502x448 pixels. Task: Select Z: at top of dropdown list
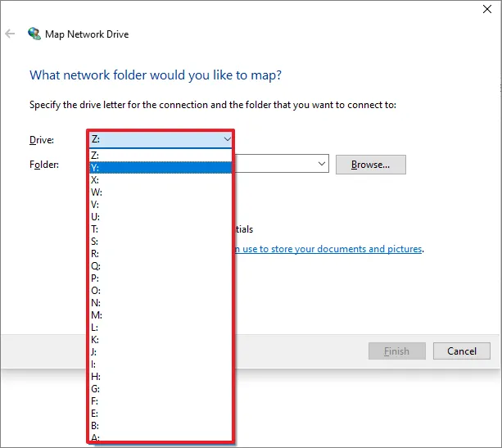coord(160,155)
